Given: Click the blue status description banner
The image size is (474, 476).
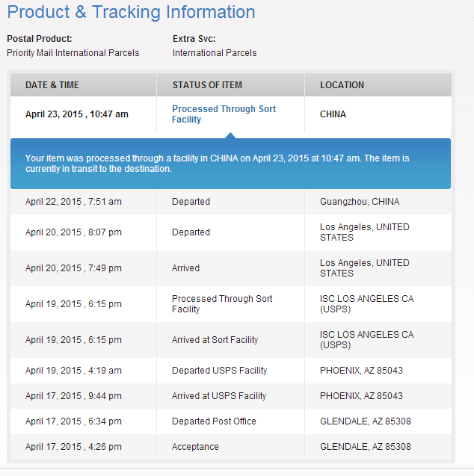Looking at the screenshot, I should (x=230, y=164).
